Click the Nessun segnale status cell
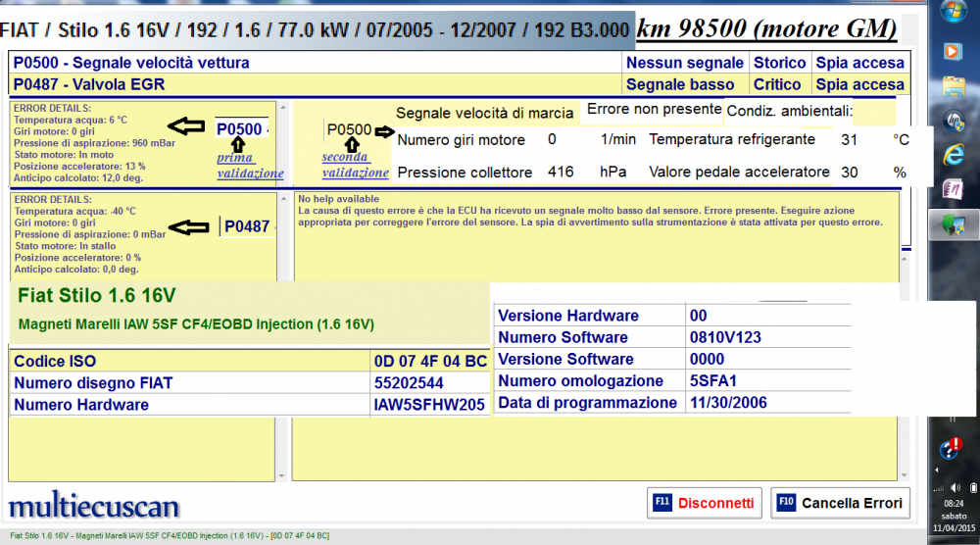 pos(684,63)
